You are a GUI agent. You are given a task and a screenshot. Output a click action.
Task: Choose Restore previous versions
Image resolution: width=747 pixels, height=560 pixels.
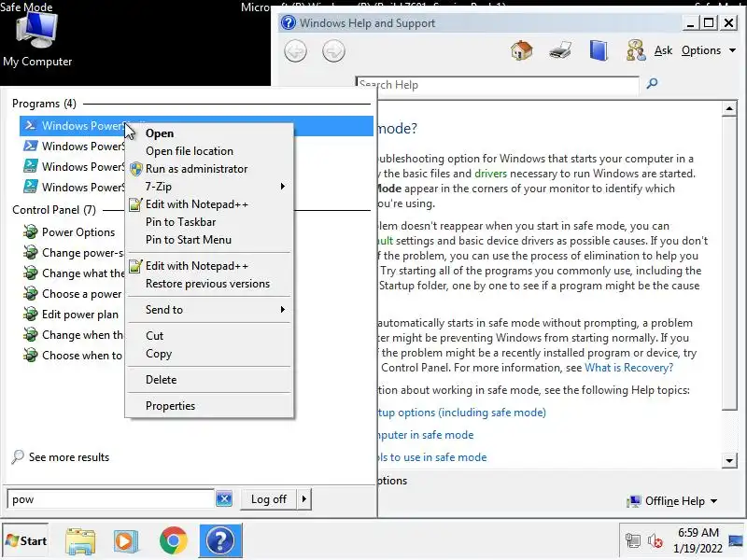[x=209, y=284]
